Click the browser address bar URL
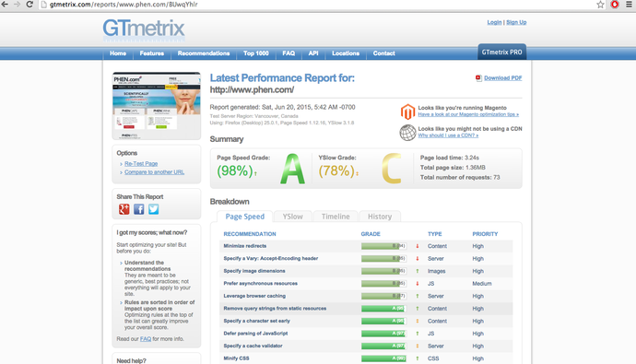Screen dimensions: 636x364 tap(124, 5)
